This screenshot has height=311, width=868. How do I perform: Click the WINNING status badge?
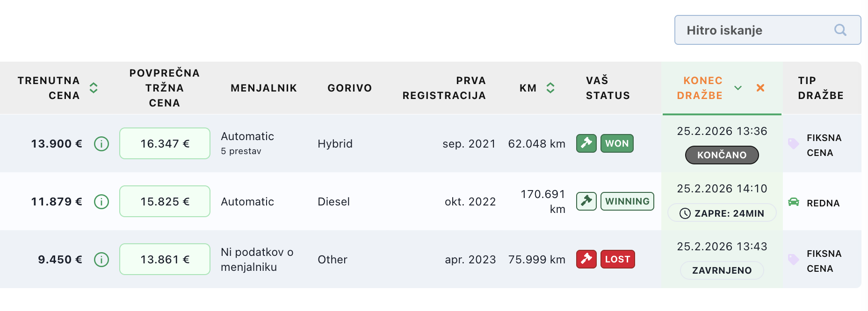tap(627, 201)
